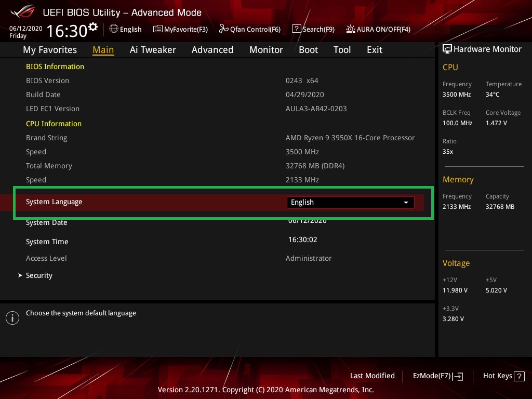Click the Ratio value 35x

pyautogui.click(x=447, y=152)
